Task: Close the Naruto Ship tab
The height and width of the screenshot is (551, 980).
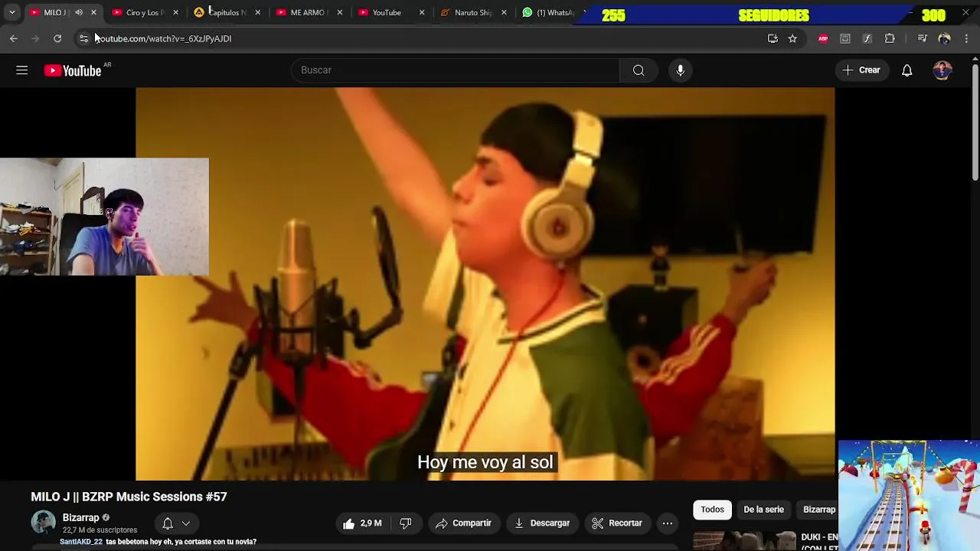Action: pyautogui.click(x=504, y=12)
